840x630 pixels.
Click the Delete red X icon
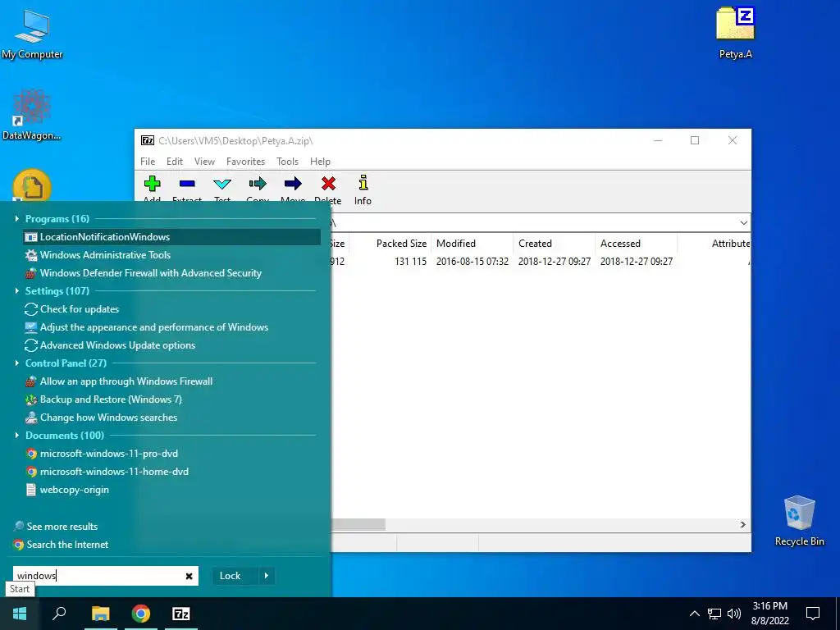coord(328,184)
